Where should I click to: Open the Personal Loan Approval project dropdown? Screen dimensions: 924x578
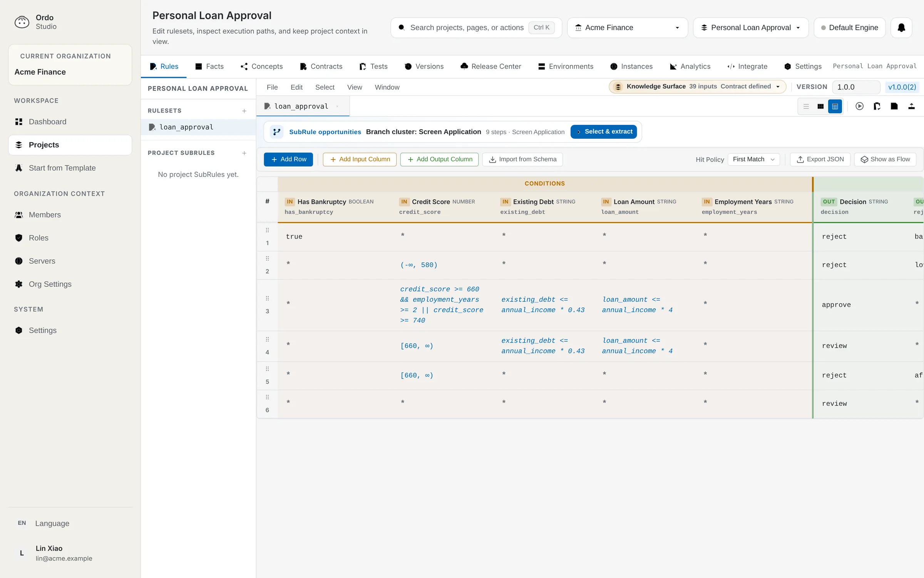(751, 28)
